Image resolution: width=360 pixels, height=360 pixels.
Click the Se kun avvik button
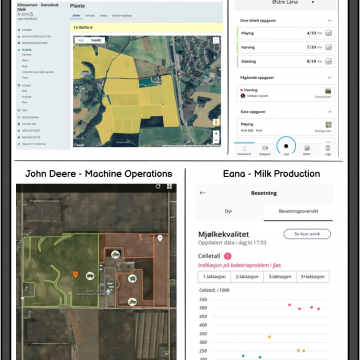pos(307,234)
